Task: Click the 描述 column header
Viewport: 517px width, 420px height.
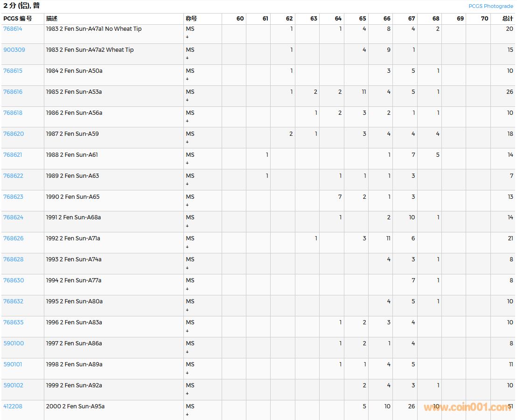Action: [x=51, y=19]
